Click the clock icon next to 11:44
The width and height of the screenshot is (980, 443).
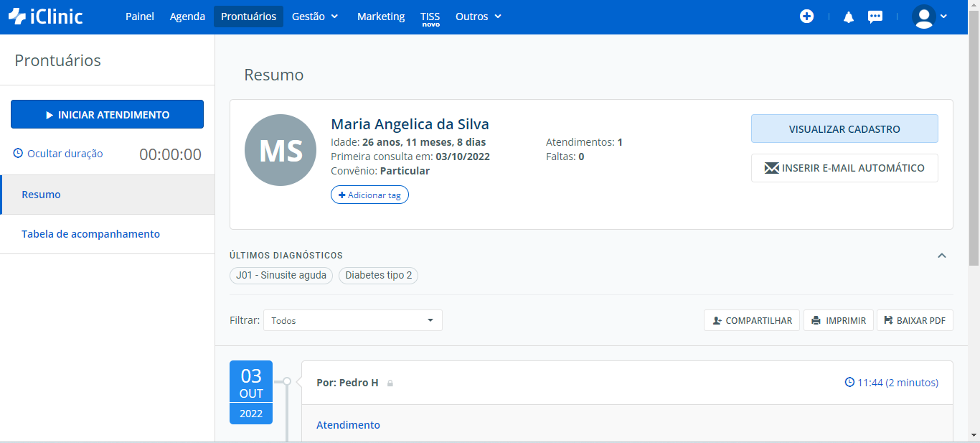point(849,383)
